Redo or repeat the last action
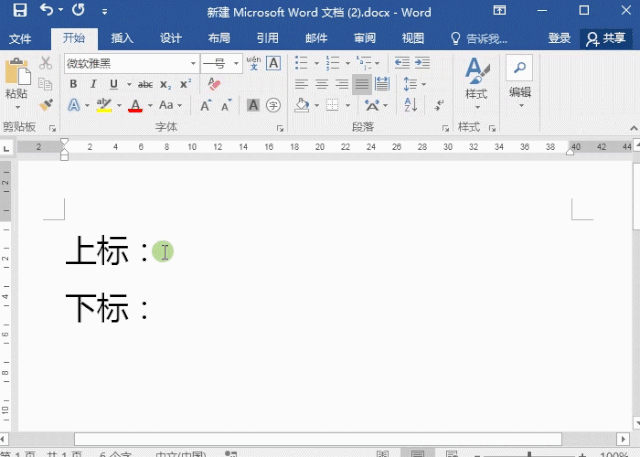Image resolution: width=640 pixels, height=457 pixels. click(78, 10)
